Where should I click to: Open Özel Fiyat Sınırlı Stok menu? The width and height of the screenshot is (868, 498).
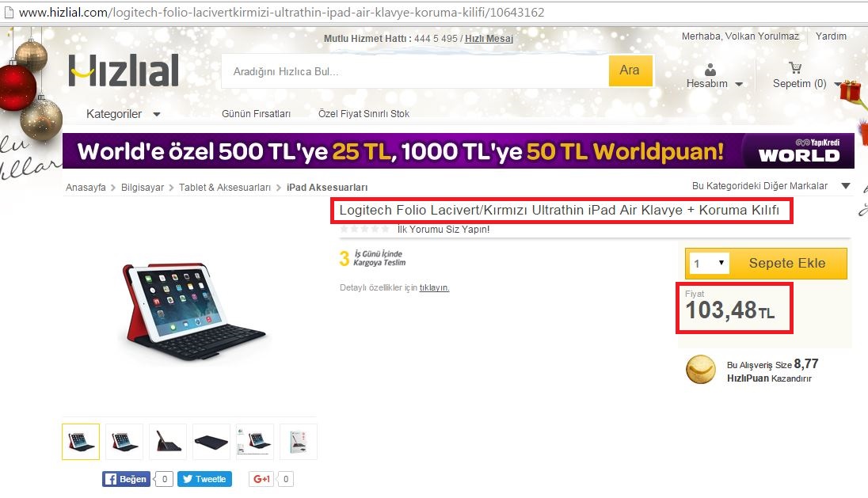(364, 113)
